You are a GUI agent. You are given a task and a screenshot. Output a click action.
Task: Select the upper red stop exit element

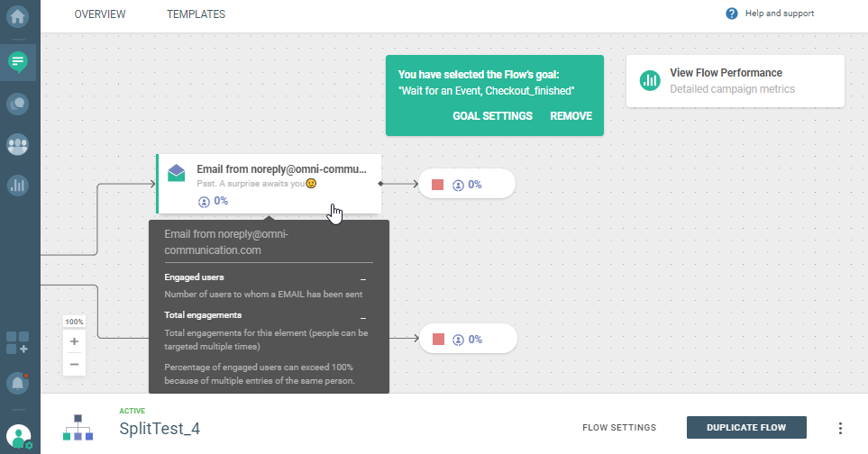[438, 185]
